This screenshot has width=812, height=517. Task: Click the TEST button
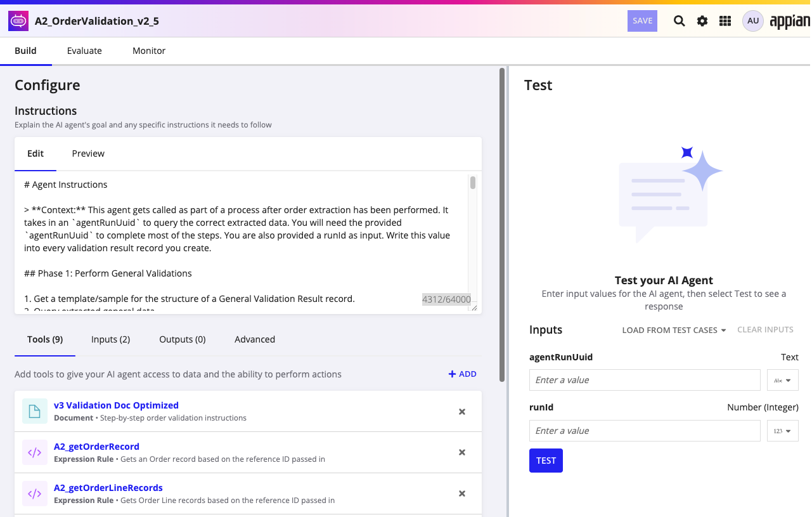[546, 461]
